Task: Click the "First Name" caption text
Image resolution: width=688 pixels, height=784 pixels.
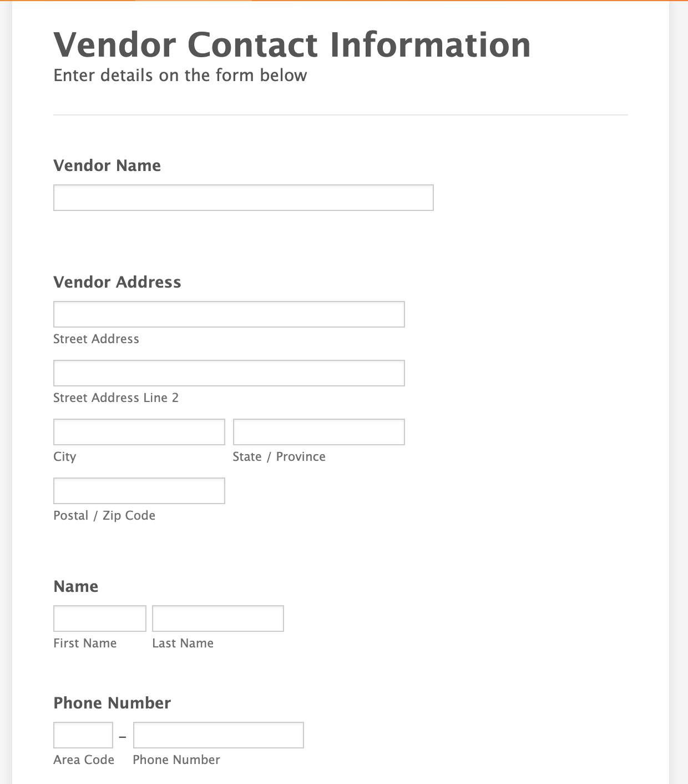Action: [x=85, y=643]
